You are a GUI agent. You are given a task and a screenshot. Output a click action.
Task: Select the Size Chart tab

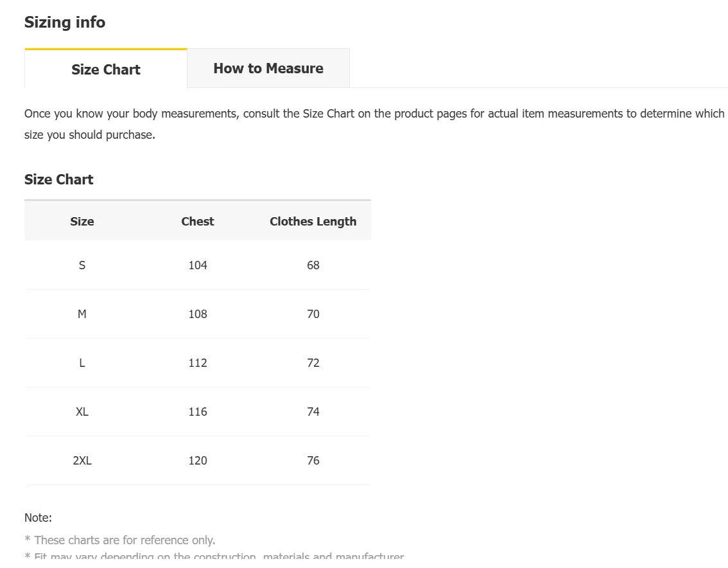click(106, 69)
